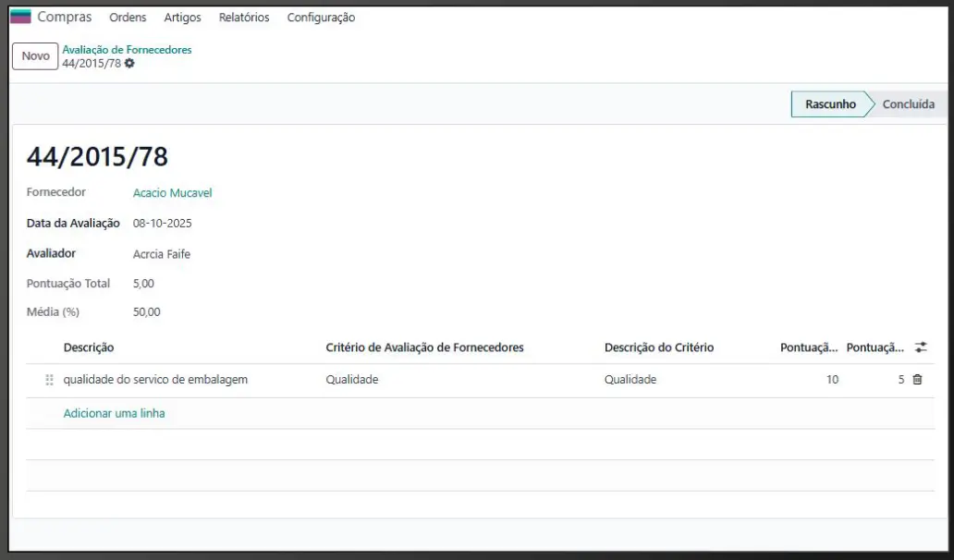Viewport: 954px width, 560px height.
Task: Sort by Critério de Avaliação de Fornecedores header
Action: [x=424, y=347]
